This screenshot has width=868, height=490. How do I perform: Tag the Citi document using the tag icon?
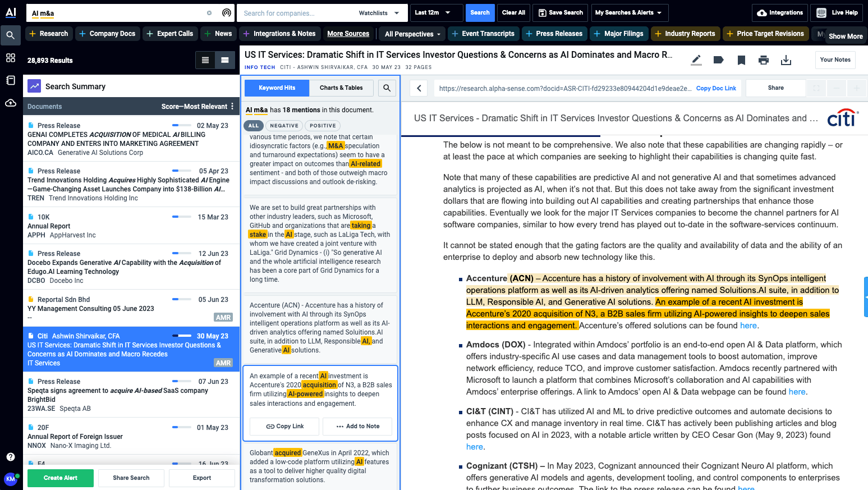(x=719, y=60)
